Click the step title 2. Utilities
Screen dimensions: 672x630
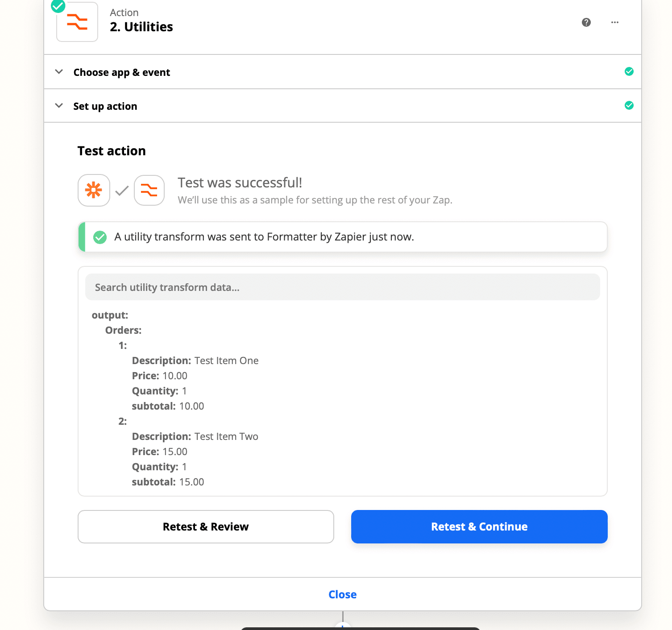pos(141,27)
